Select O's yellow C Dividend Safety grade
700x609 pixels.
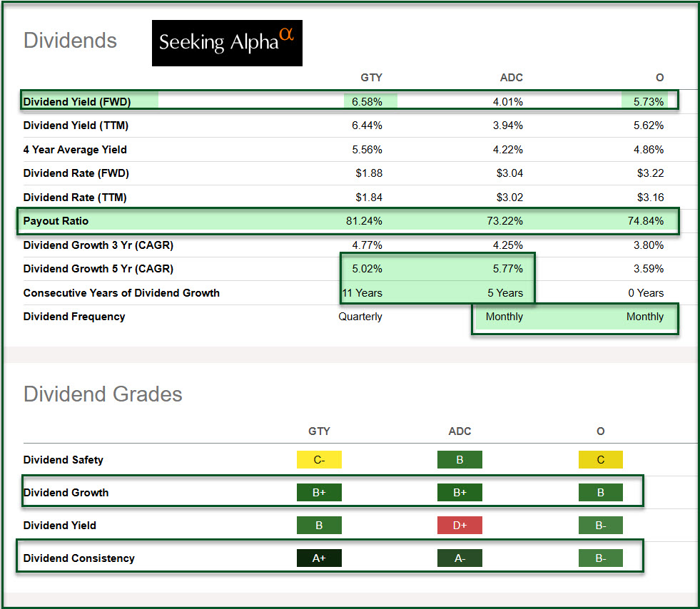(x=600, y=460)
